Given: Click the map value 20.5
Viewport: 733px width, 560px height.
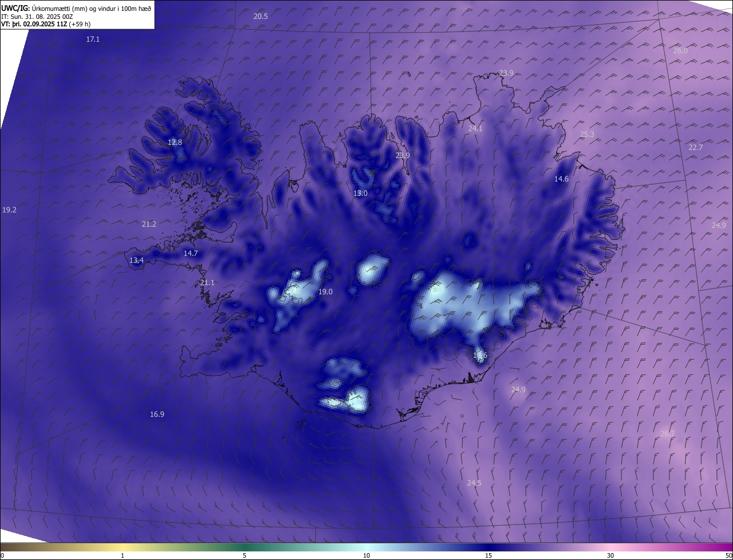Looking at the screenshot, I should [261, 17].
